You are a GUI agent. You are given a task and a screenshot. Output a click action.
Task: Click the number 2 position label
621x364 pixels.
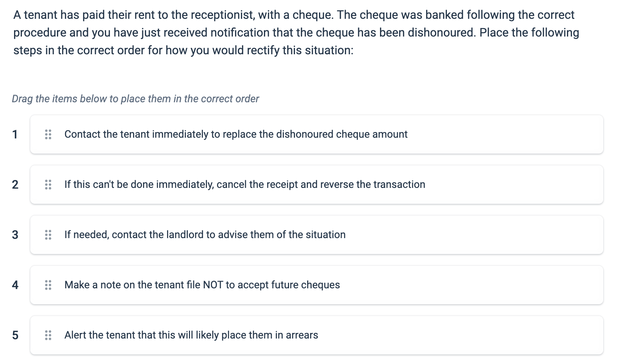coord(15,185)
